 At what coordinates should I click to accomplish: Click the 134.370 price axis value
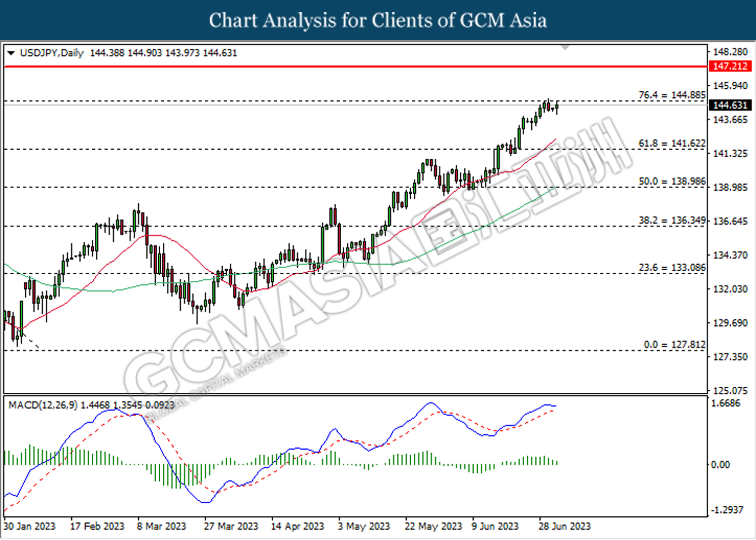(730, 255)
